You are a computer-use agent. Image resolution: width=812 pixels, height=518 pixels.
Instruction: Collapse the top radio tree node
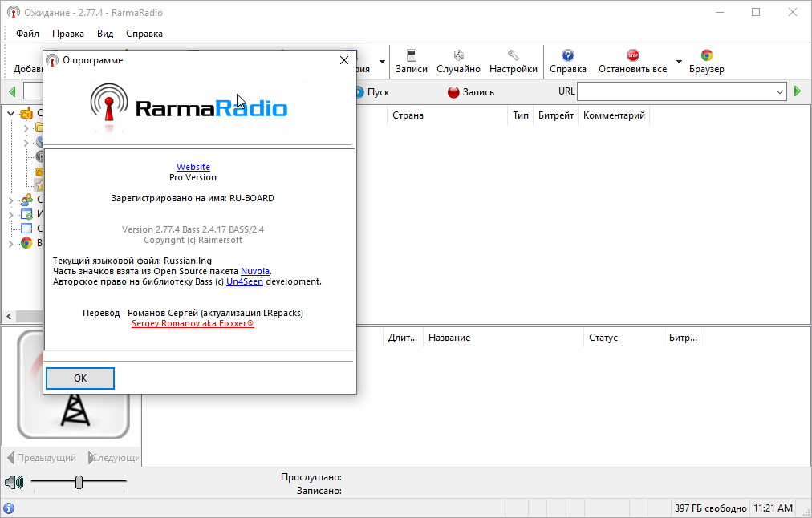(11, 113)
